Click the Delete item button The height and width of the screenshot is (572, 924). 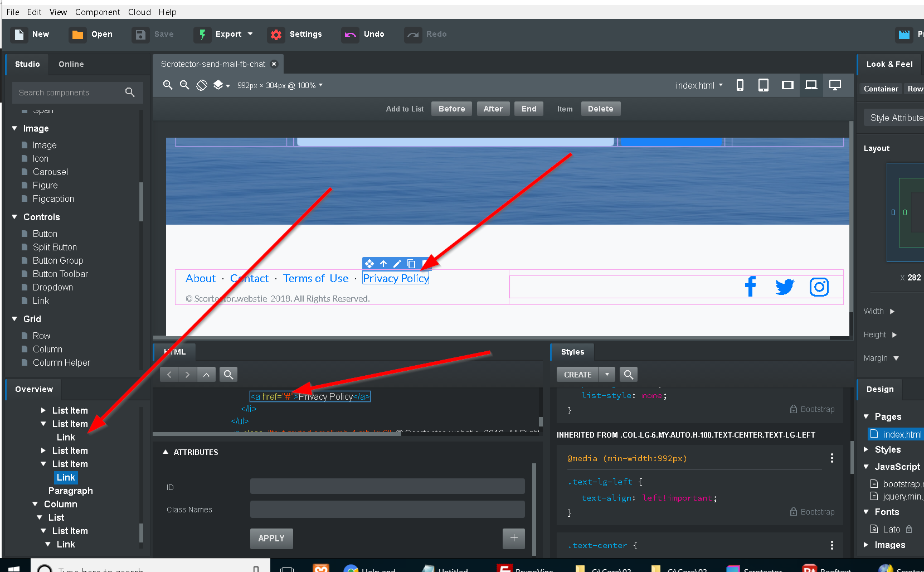tap(600, 109)
